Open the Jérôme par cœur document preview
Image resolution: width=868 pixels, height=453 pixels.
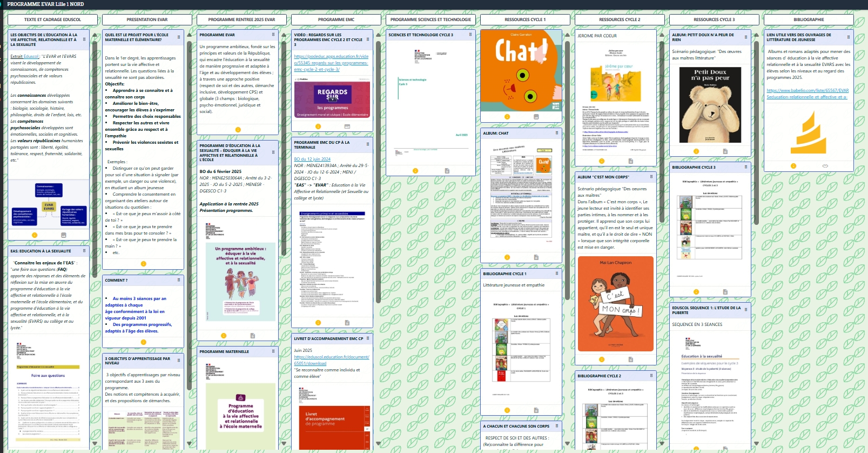[x=616, y=99]
